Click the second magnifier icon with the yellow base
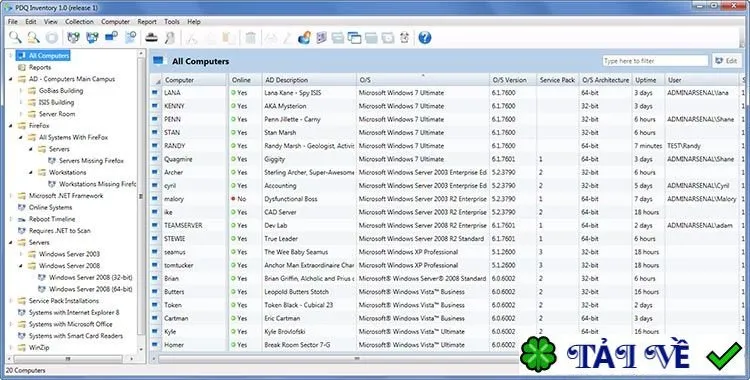Image resolution: width=750 pixels, height=380 pixels. 33,37
